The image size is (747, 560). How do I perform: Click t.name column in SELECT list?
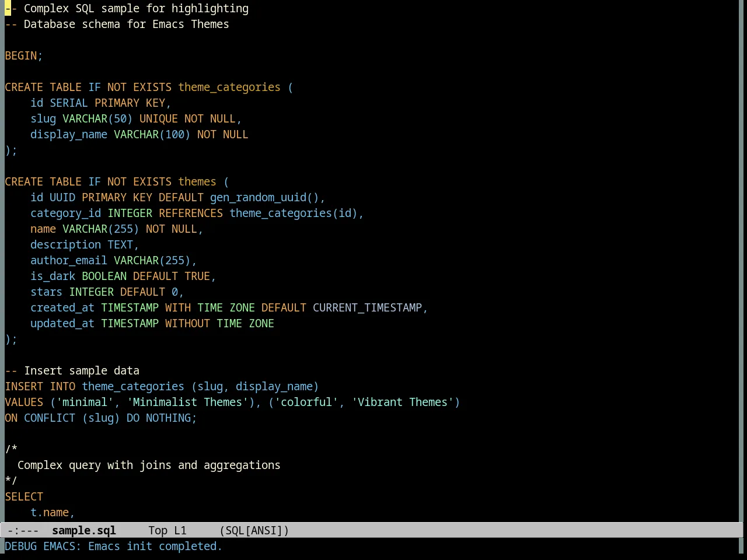coord(50,512)
